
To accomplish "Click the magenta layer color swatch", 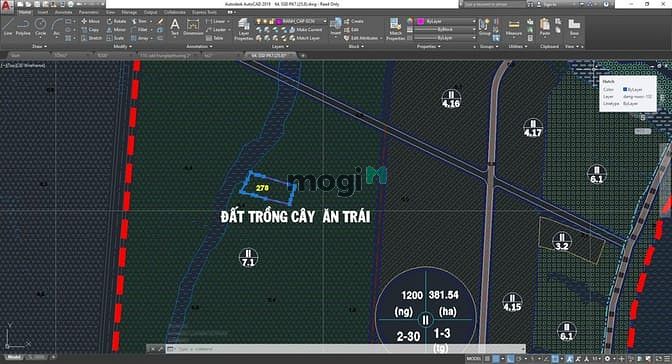I will pyautogui.click(x=279, y=21).
